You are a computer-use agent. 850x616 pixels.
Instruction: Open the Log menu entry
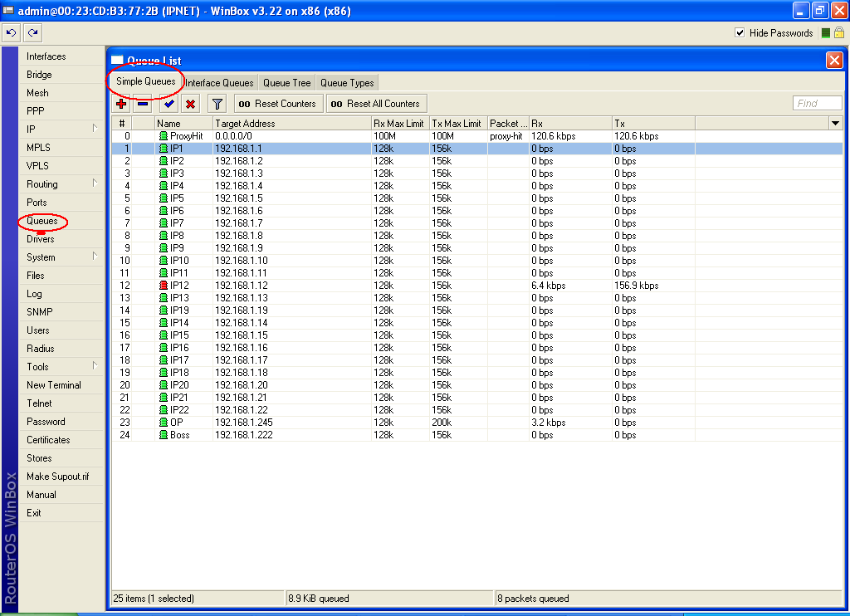pyautogui.click(x=34, y=294)
